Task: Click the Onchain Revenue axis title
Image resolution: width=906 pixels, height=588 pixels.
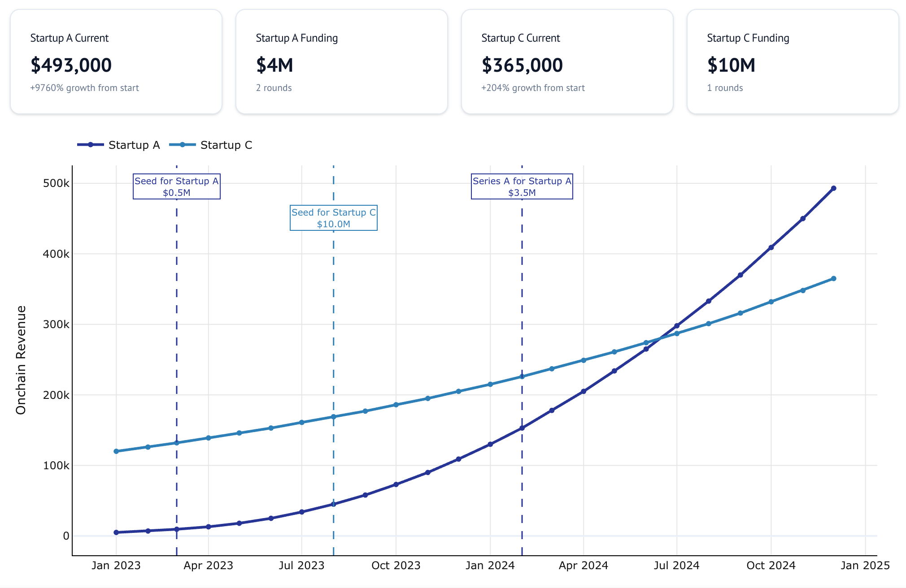Action: coord(21,360)
